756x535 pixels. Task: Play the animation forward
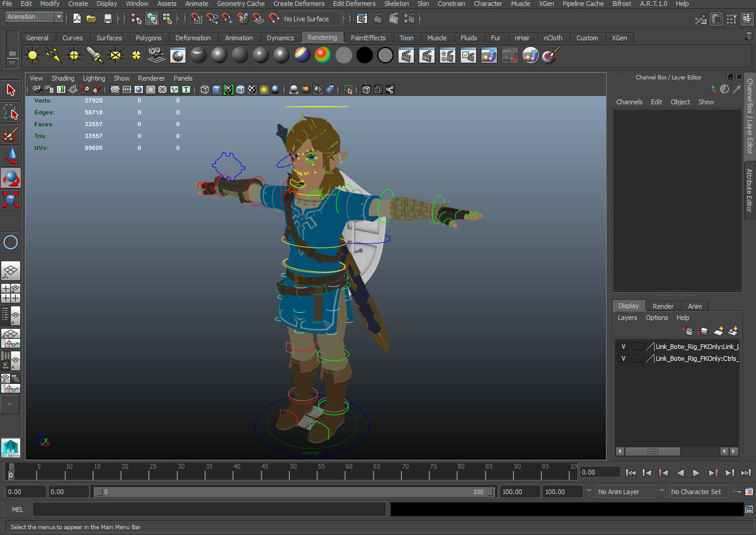696,473
